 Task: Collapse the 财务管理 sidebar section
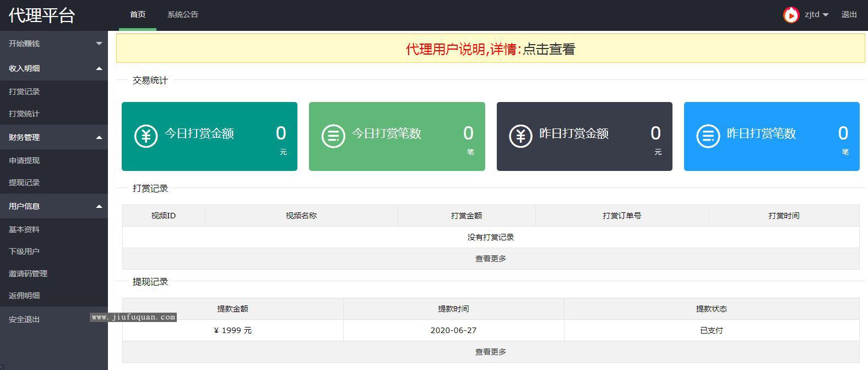tap(54, 137)
